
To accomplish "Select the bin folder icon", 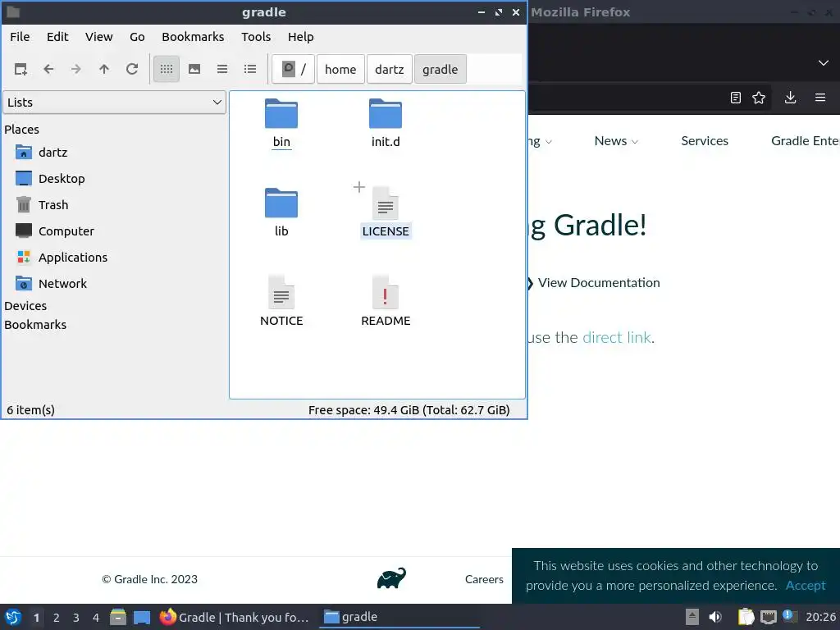I will coord(281,113).
